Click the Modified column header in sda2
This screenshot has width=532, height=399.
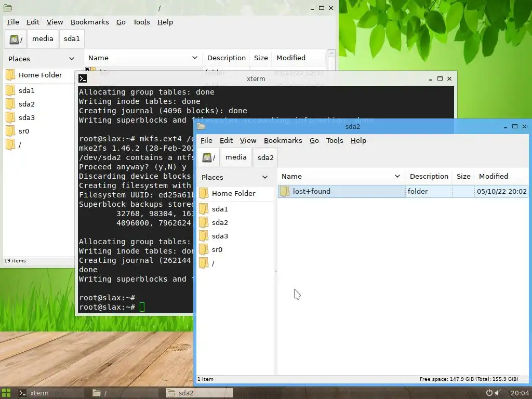501,177
